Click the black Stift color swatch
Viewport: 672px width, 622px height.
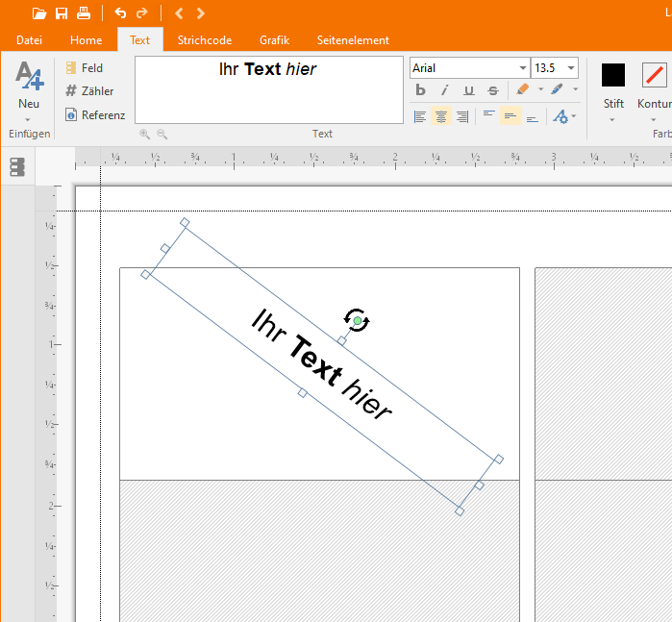[x=613, y=75]
